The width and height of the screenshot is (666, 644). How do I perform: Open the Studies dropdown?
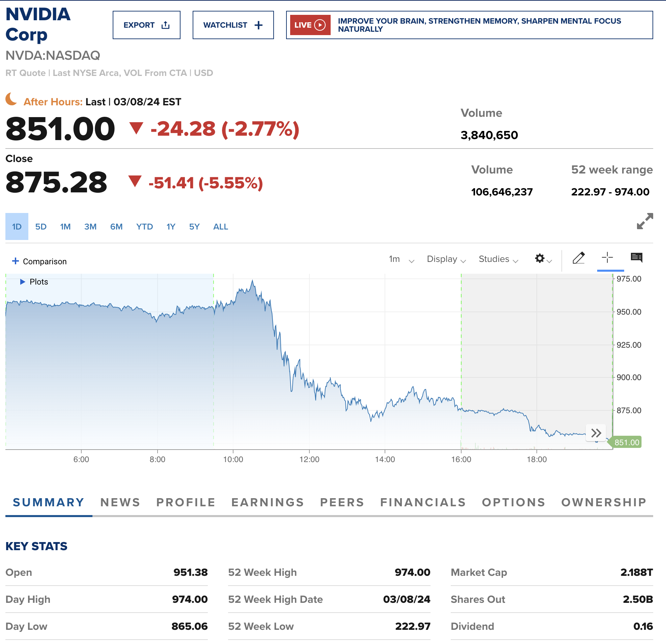498,260
